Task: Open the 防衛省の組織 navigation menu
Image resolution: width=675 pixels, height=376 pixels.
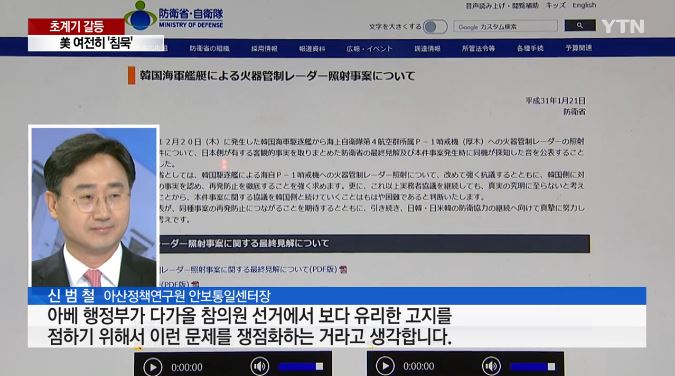Action: point(209,49)
